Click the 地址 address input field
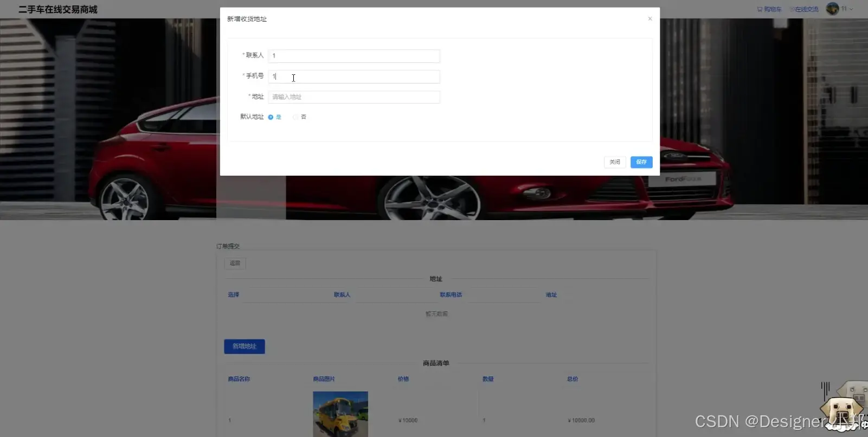 354,97
